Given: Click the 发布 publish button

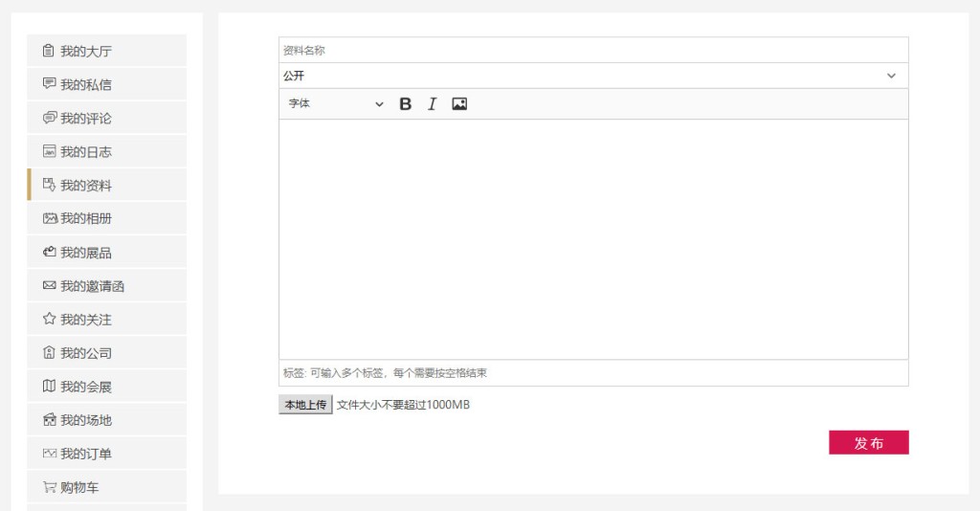Looking at the screenshot, I should 869,442.
